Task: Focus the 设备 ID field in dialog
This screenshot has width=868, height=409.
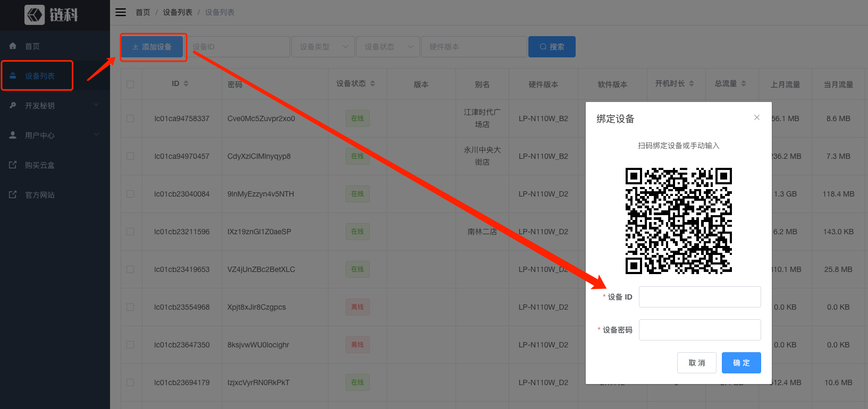Action: point(700,297)
